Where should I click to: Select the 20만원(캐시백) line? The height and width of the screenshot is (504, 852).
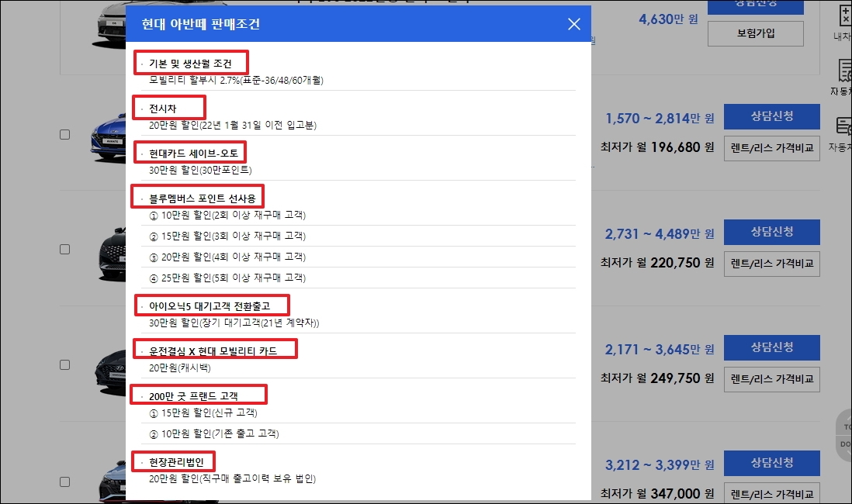(180, 368)
